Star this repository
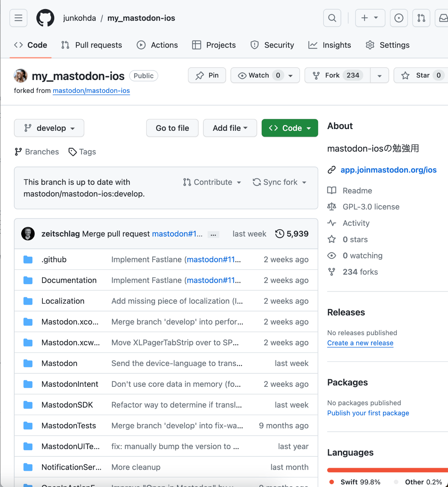The height and width of the screenshot is (487, 448). [x=421, y=75]
